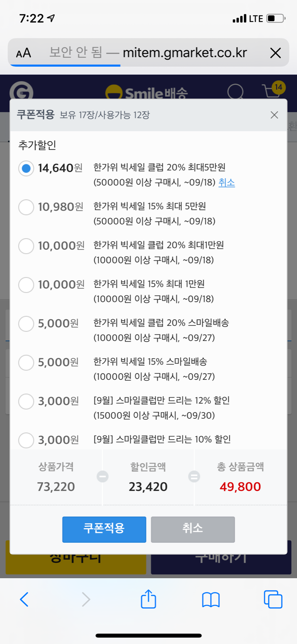Image resolution: width=297 pixels, height=644 pixels.
Task: Stop page loading with X icon
Action: pyautogui.click(x=275, y=53)
